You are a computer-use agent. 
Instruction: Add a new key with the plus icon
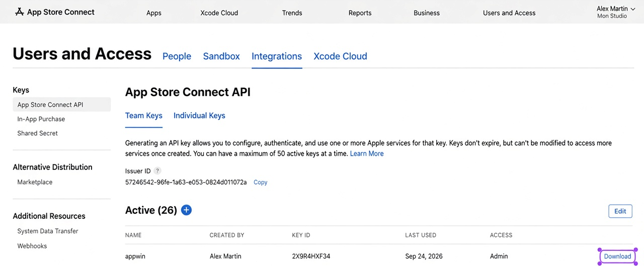pos(186,210)
